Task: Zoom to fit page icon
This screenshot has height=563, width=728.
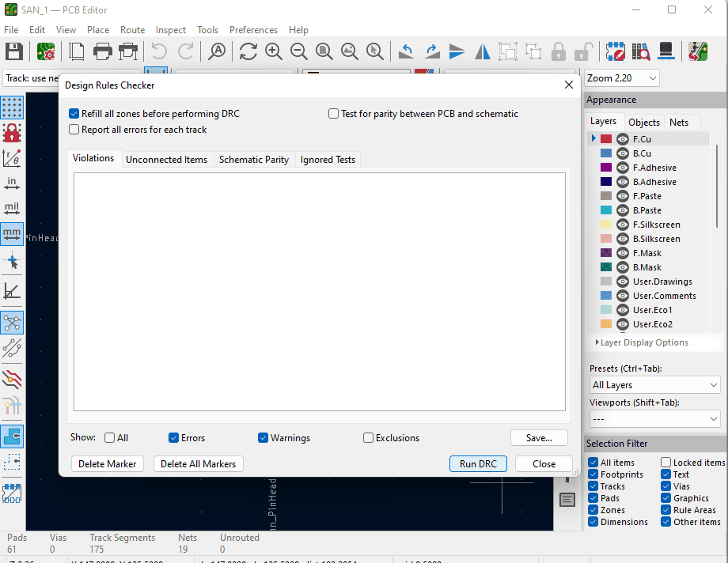Action: click(x=324, y=51)
